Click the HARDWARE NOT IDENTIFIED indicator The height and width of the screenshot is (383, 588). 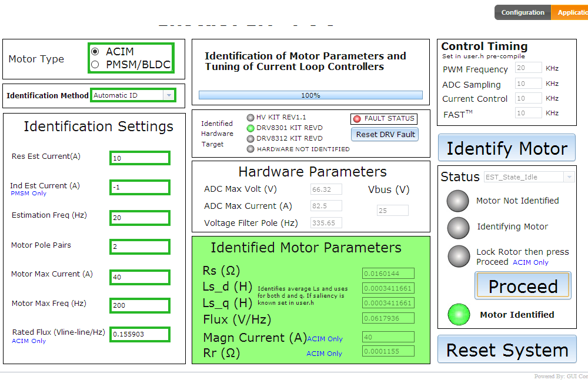pyautogui.click(x=250, y=148)
